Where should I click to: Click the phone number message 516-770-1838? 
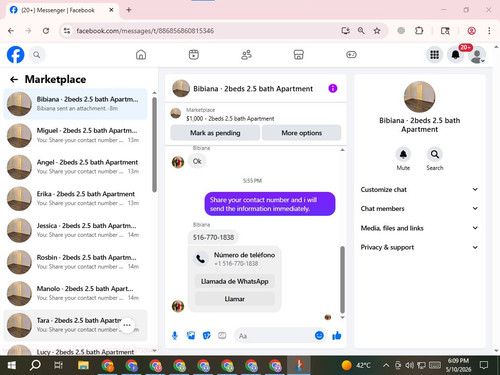(213, 237)
